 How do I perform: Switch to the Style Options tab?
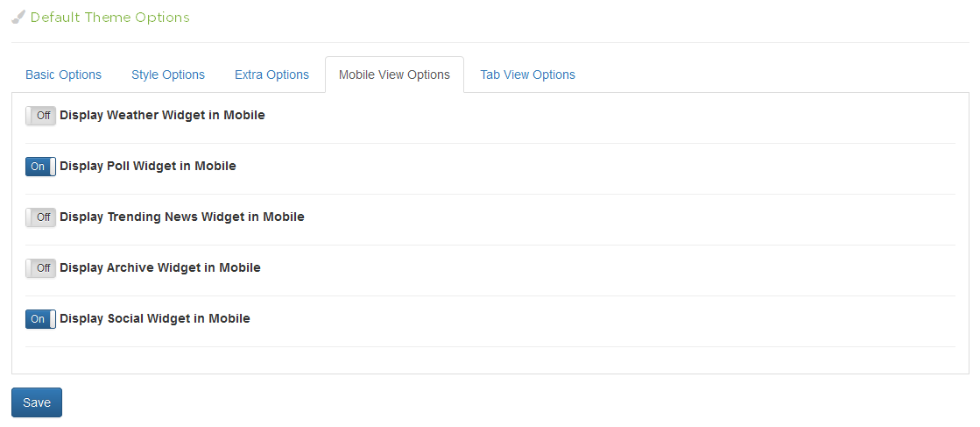coord(168,75)
